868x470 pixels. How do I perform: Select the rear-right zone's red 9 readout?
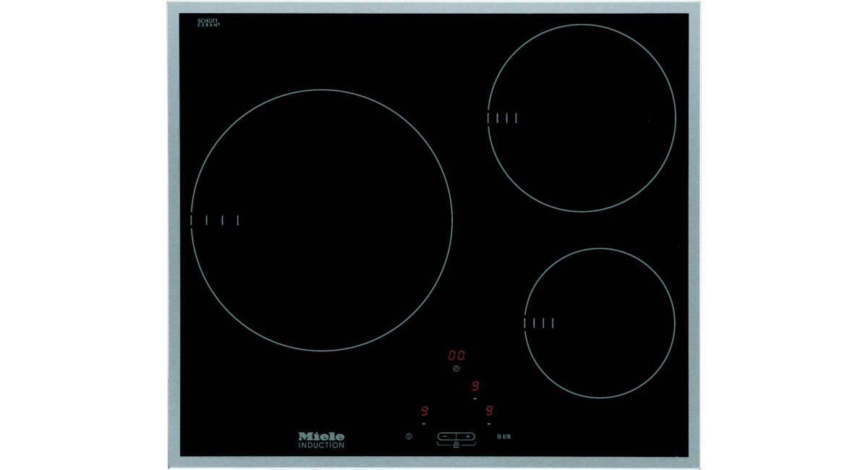point(475,385)
